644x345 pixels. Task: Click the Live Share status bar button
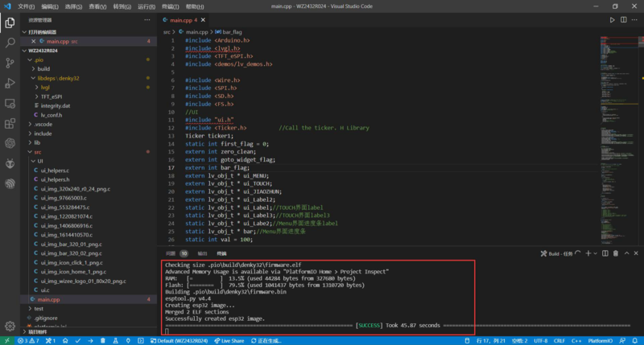229,341
